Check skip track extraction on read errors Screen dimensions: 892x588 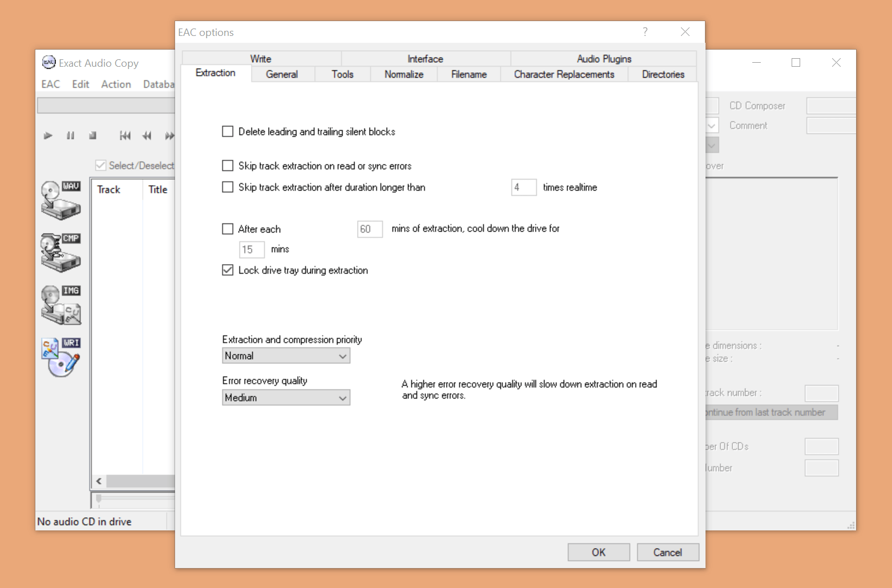coord(228,165)
